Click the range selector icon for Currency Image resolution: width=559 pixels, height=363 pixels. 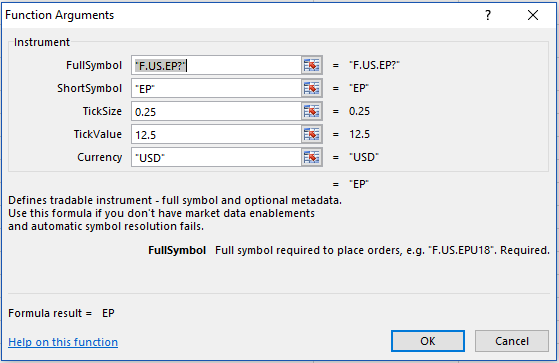coord(312,157)
